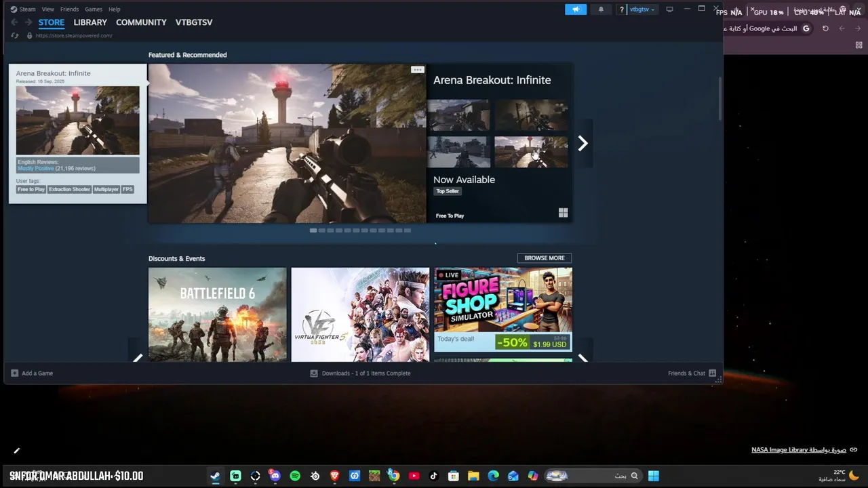The image size is (868, 488).
Task: Open the Virtua Fighter 5 card
Action: point(360,314)
